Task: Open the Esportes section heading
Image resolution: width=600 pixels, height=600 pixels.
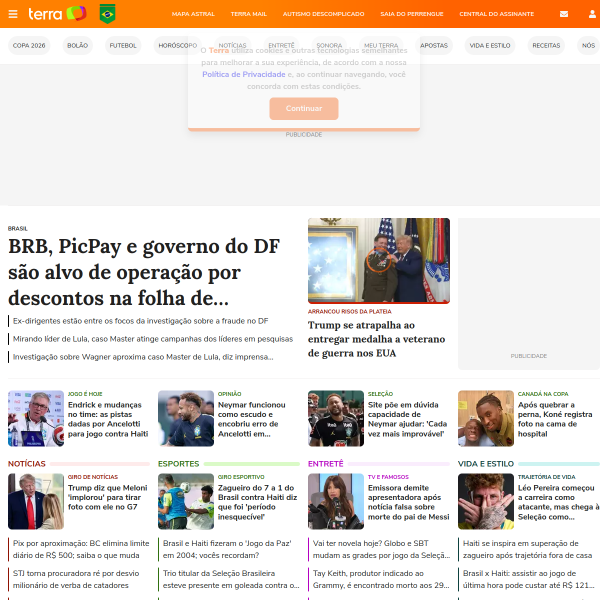Action: point(178,464)
